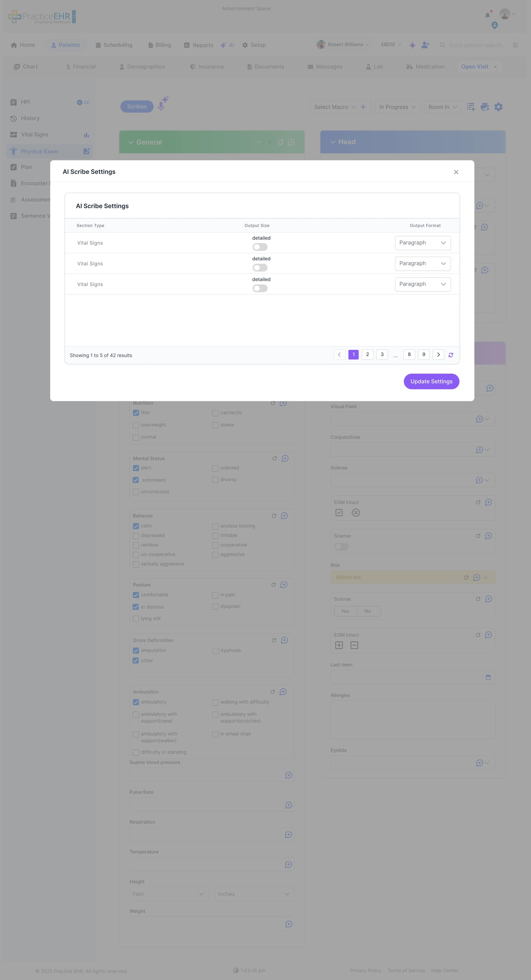The width and height of the screenshot is (531, 980).
Task: Open search filters icon in quick patient search
Action: 515,45
